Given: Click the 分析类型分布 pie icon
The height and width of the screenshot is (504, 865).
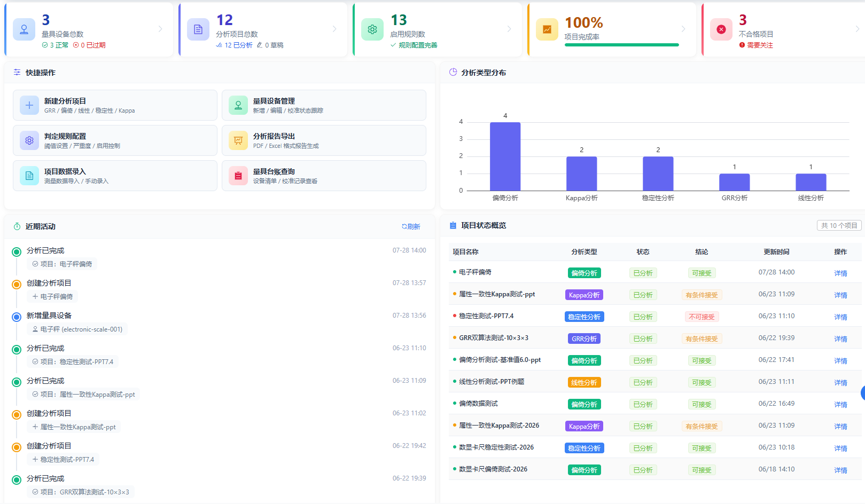Looking at the screenshot, I should pos(453,72).
